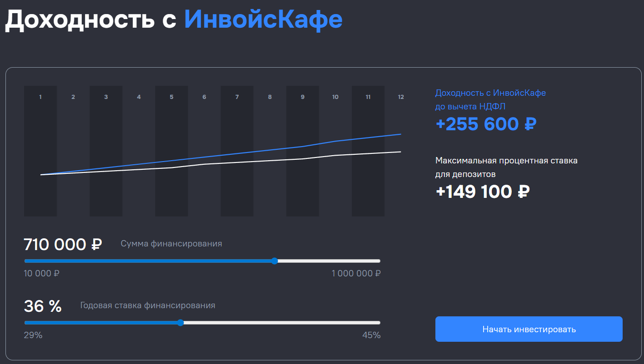644x364 pixels.
Task: Click the Начать инвестировать button
Action: click(529, 329)
